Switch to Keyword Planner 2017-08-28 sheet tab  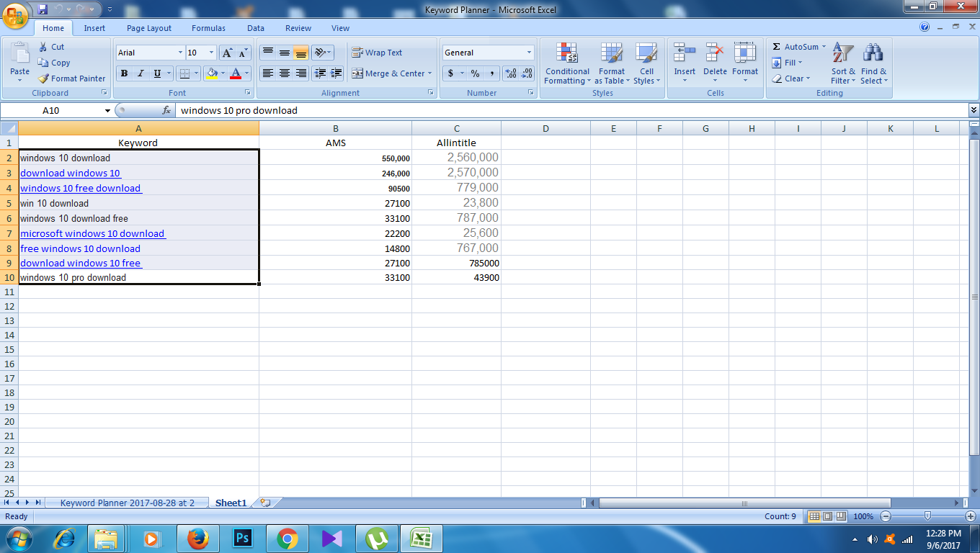click(x=128, y=503)
